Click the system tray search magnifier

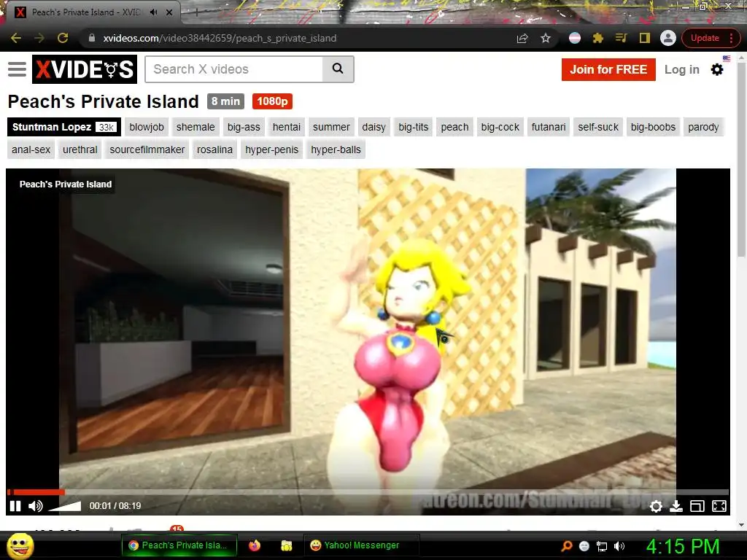(x=566, y=545)
